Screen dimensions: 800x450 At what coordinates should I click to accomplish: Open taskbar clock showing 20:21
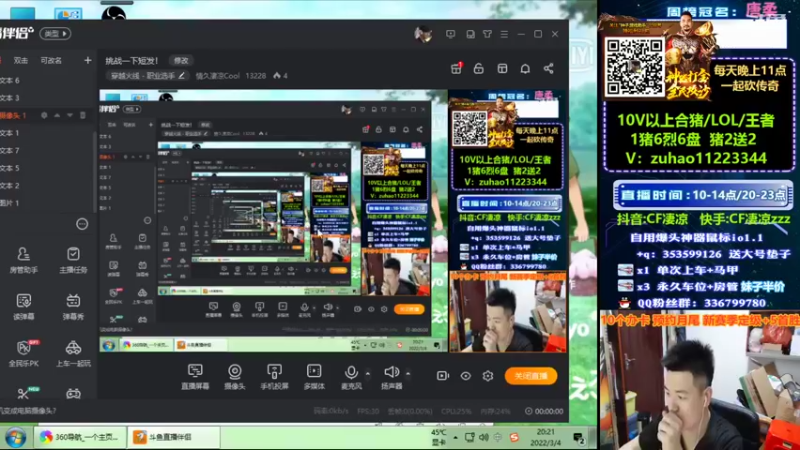click(545, 437)
